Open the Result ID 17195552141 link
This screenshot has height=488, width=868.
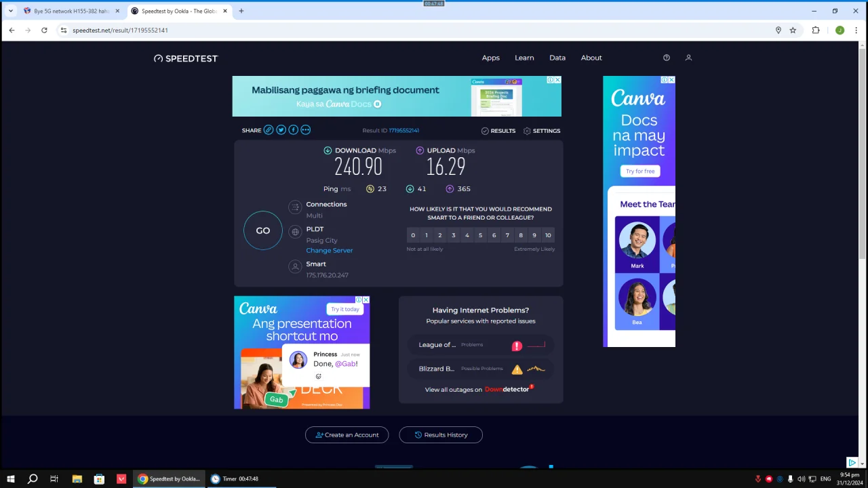pos(404,131)
